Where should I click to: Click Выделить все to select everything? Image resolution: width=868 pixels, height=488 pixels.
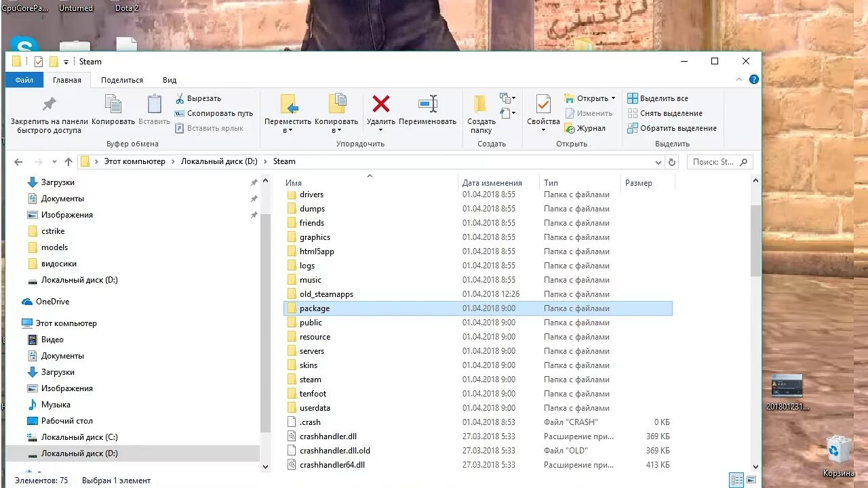(660, 98)
